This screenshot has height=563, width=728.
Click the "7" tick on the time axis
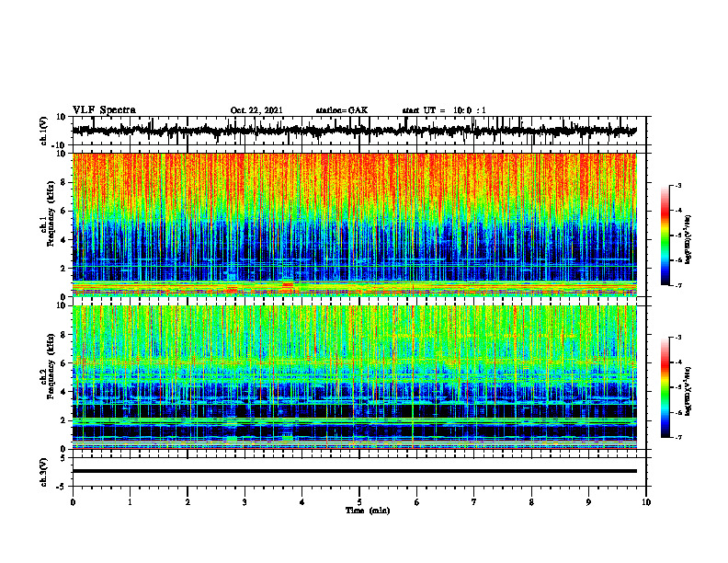pyautogui.click(x=474, y=502)
